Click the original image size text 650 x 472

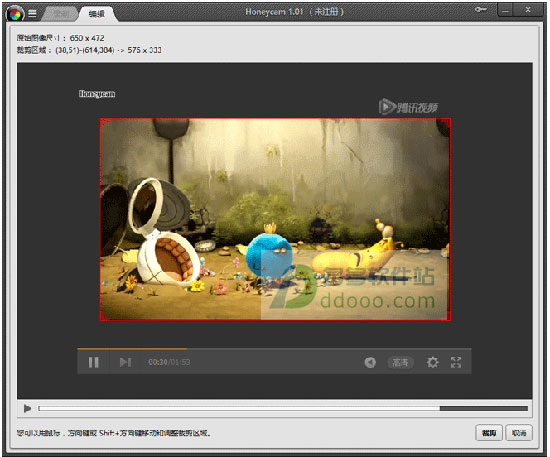pos(87,38)
